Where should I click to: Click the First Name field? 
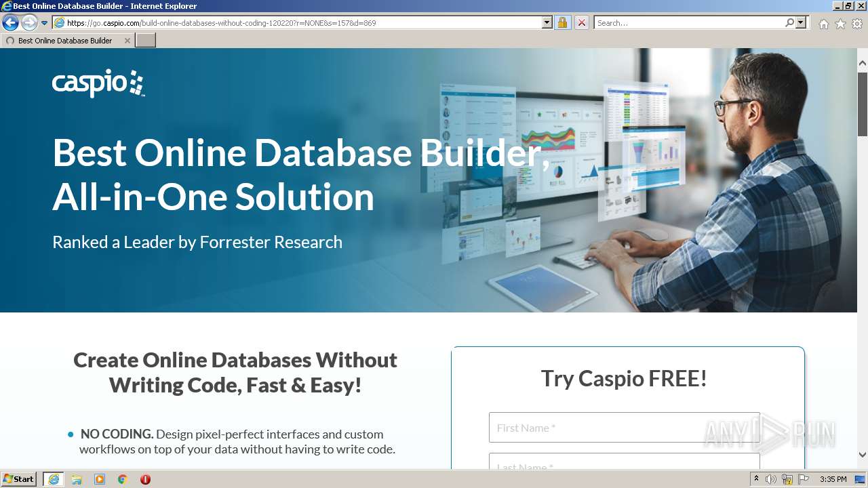click(x=624, y=428)
